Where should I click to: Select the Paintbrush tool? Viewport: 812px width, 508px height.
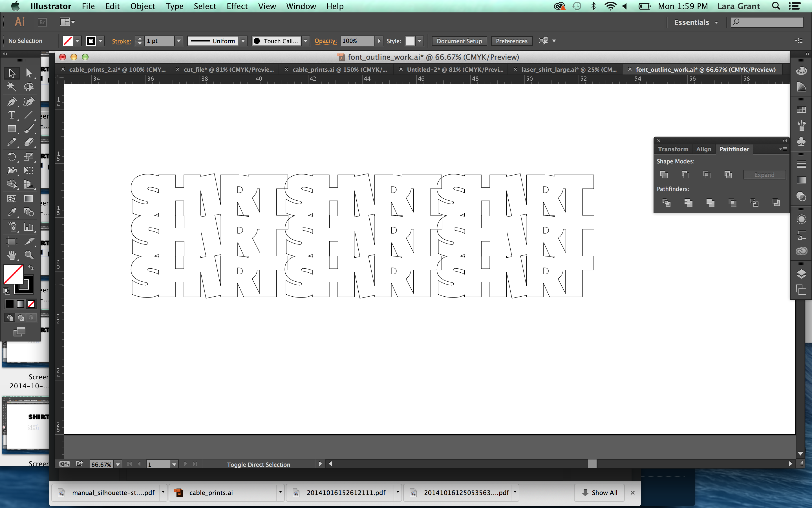tap(29, 129)
